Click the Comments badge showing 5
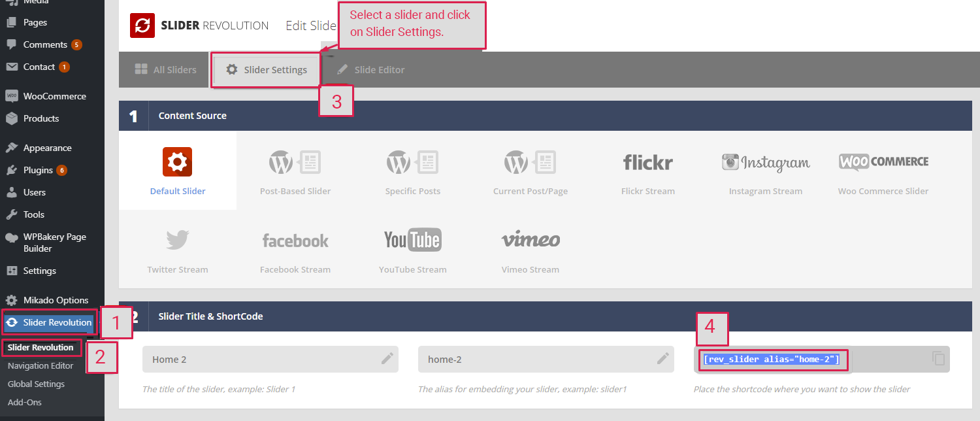 pyautogui.click(x=77, y=44)
